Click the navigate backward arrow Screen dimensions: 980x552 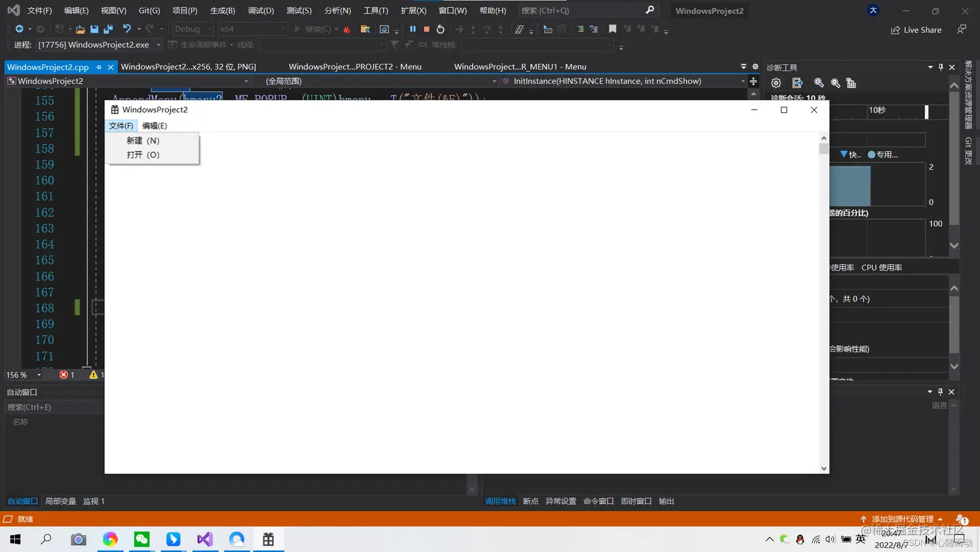19,29
